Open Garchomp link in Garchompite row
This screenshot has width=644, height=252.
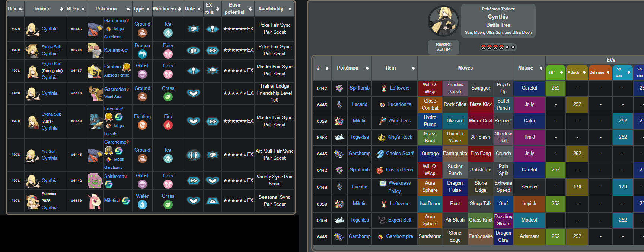point(359,236)
